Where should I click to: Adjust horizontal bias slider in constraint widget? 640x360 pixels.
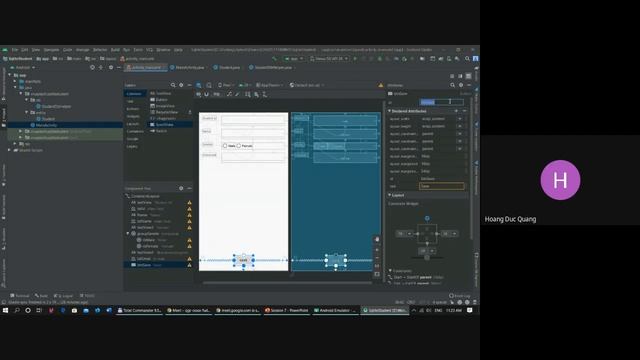pos(427,258)
